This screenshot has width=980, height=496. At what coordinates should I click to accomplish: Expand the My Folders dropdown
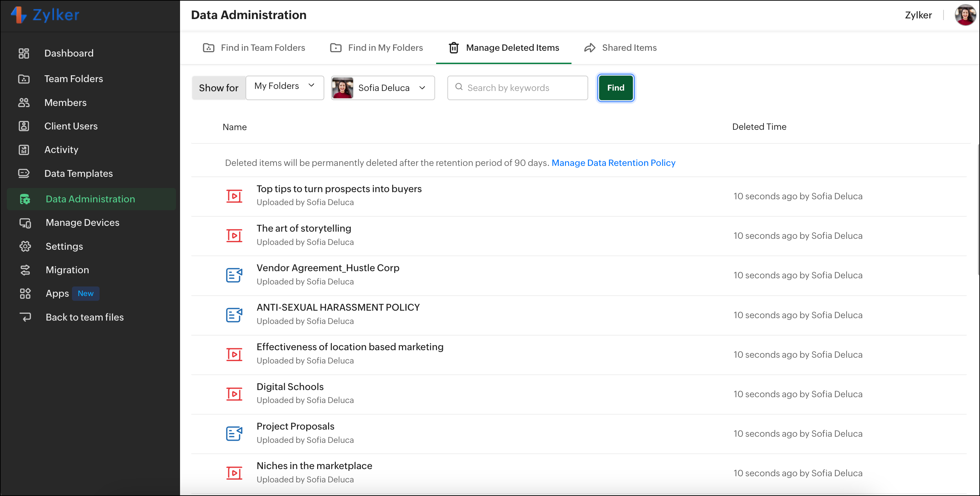[285, 87]
